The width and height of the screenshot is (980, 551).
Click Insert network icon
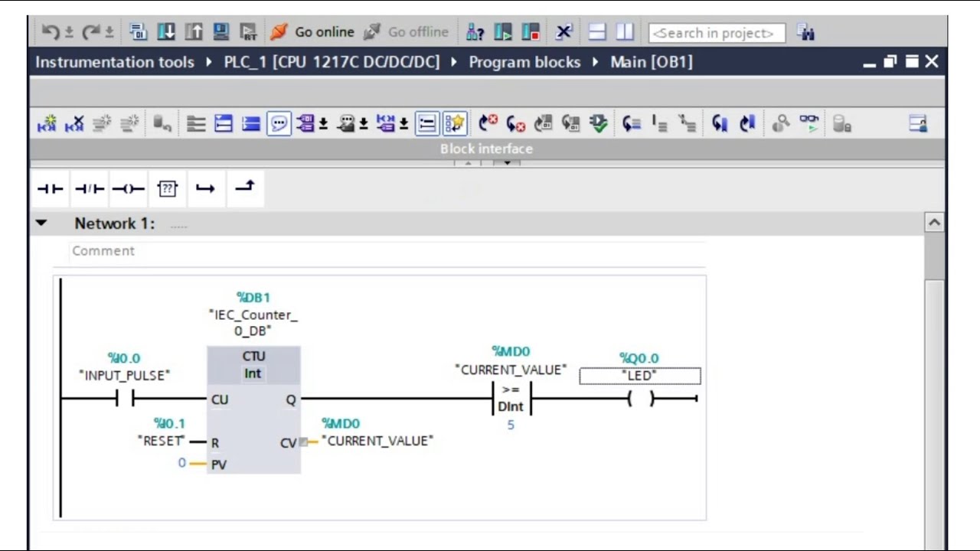(x=47, y=124)
